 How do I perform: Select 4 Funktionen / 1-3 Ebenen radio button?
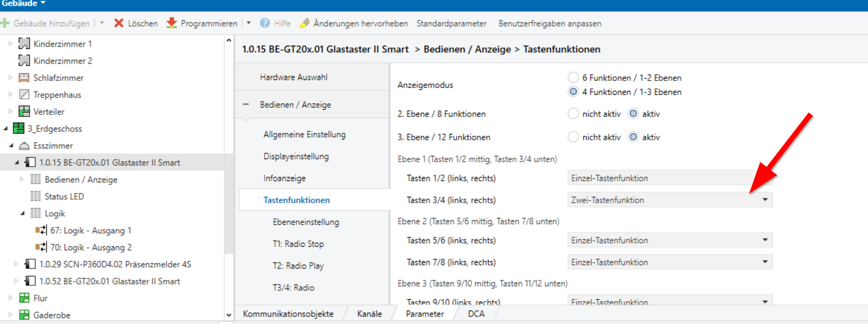tap(573, 92)
